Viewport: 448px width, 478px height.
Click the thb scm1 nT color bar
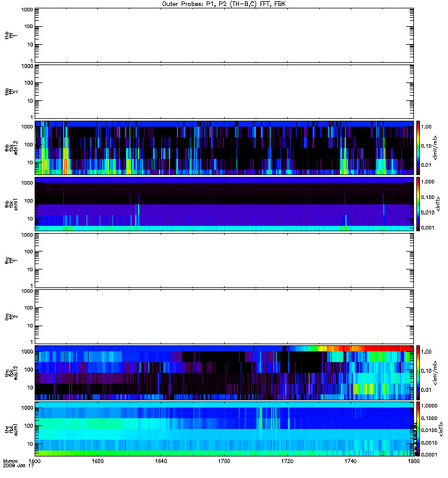[418, 204]
